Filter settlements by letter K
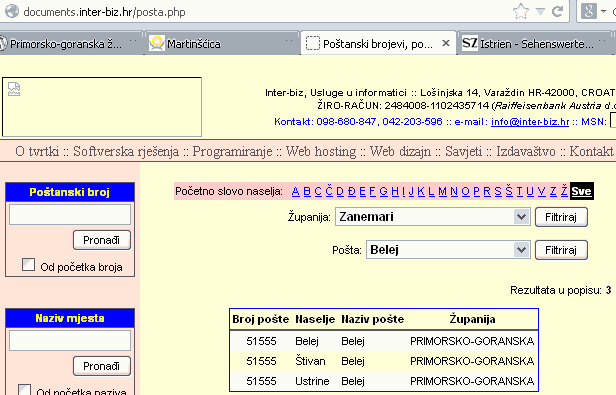Screen dimensions: 616x395 pos(421,191)
